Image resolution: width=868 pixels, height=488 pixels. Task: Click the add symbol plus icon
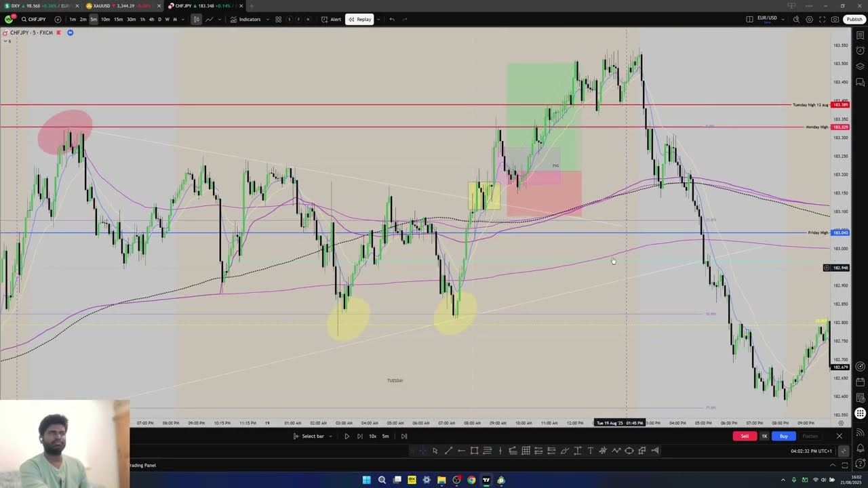[x=58, y=19]
